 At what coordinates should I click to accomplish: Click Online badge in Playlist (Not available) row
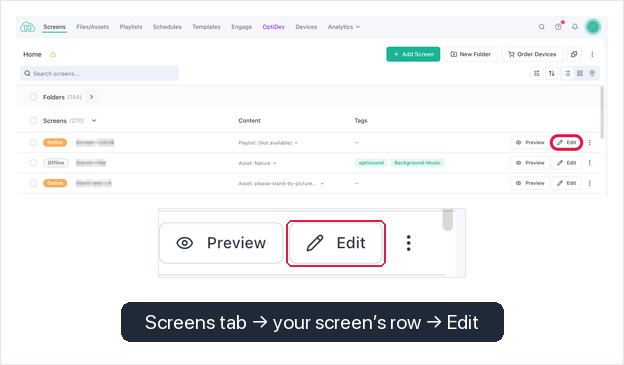click(55, 142)
